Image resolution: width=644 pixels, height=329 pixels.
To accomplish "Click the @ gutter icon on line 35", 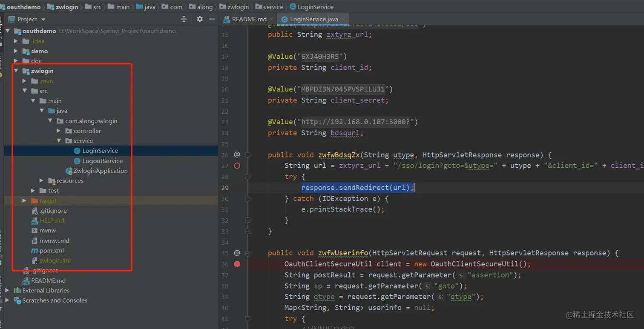I will 237,253.
